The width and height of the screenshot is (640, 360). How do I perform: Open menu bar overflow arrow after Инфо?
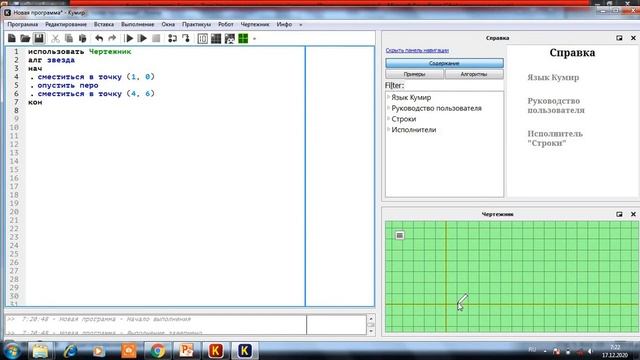301,25
